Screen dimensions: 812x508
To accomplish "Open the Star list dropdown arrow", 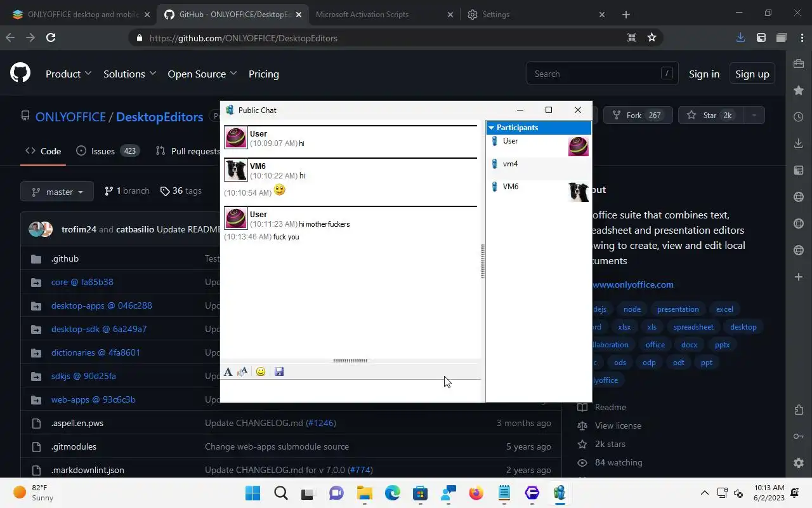I will (754, 115).
